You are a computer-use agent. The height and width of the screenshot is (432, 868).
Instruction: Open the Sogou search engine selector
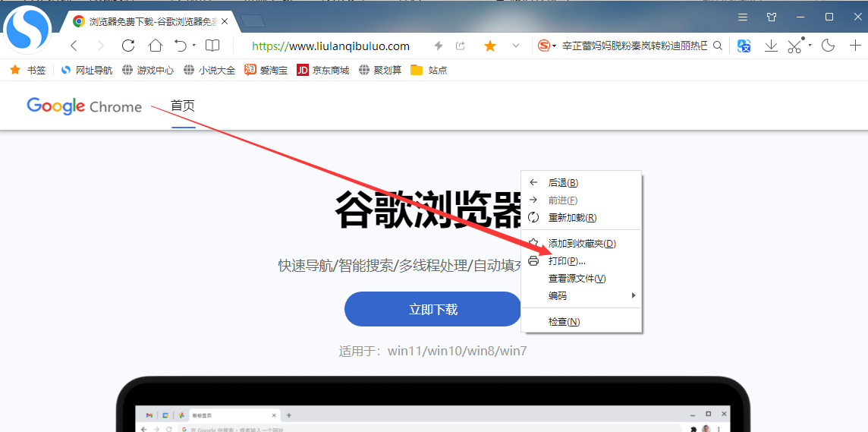coord(547,46)
